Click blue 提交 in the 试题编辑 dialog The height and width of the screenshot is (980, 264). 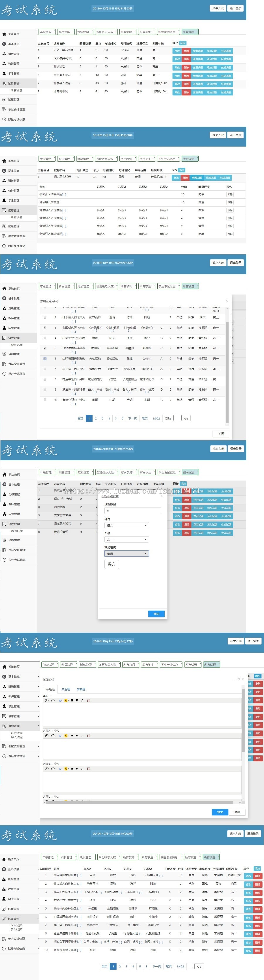tap(220, 812)
